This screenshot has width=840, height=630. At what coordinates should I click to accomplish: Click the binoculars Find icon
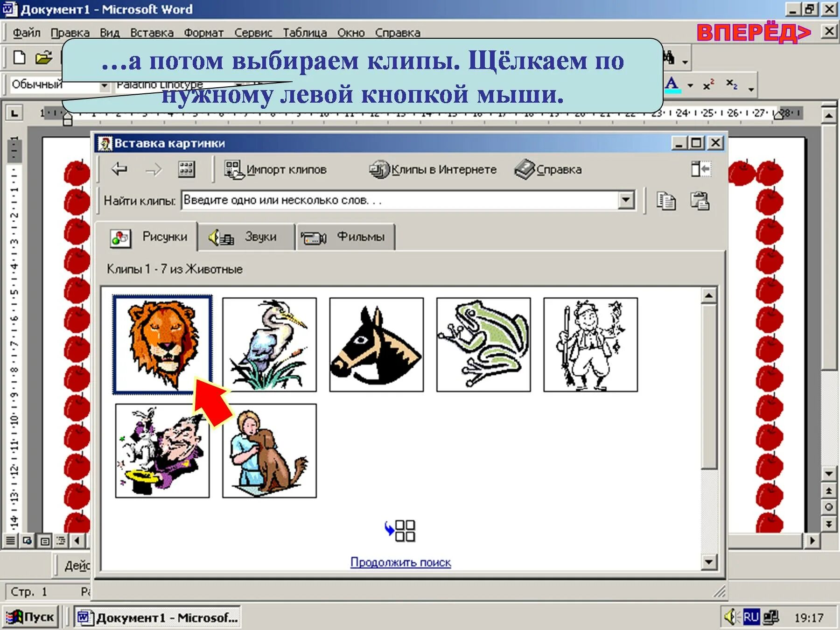pos(669,57)
